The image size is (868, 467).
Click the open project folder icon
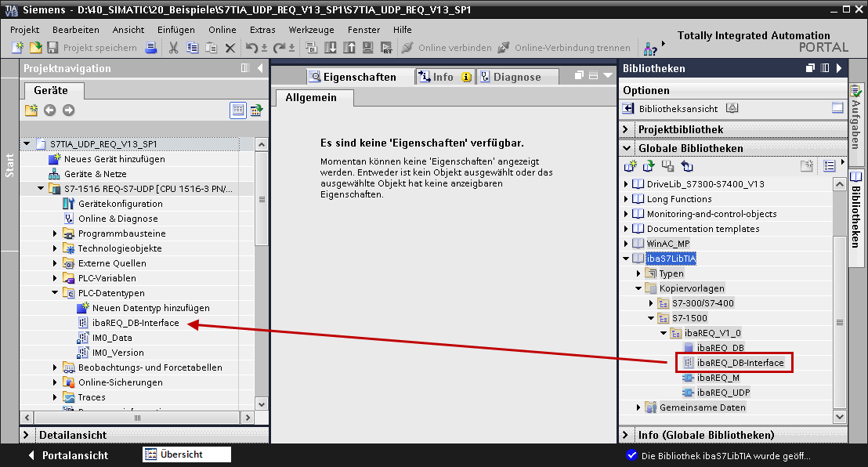click(35, 48)
